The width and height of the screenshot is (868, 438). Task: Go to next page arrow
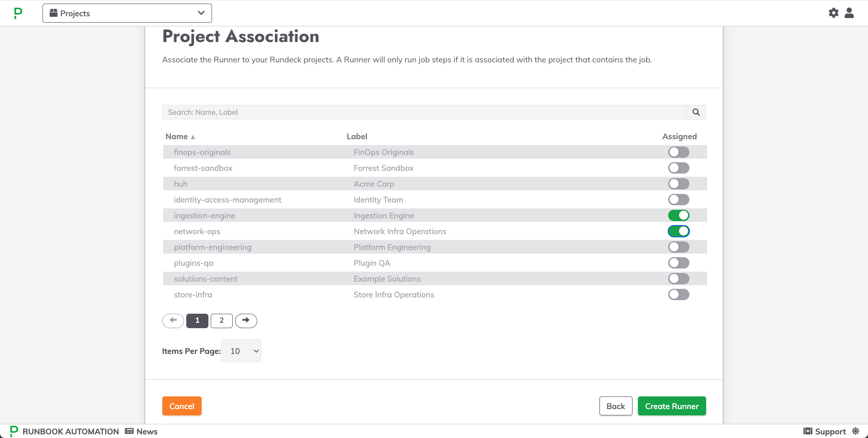(x=246, y=320)
